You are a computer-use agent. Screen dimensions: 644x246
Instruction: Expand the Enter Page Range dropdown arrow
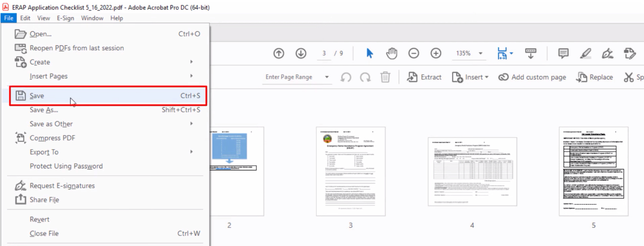(327, 77)
